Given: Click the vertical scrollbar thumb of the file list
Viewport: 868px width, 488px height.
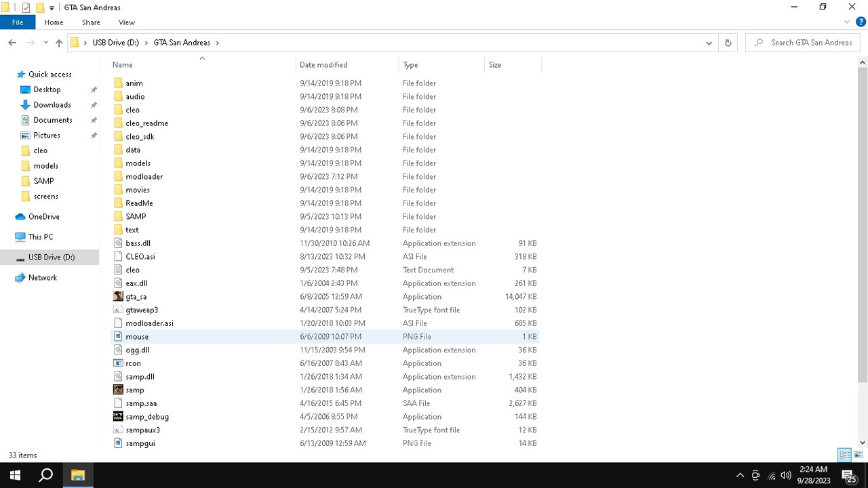Looking at the screenshot, I should point(863,224).
